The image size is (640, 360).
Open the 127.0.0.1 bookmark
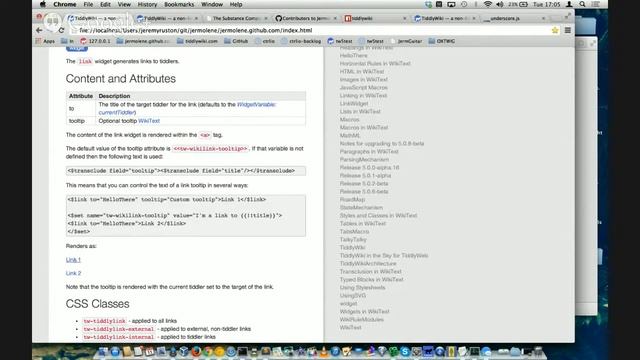95,41
